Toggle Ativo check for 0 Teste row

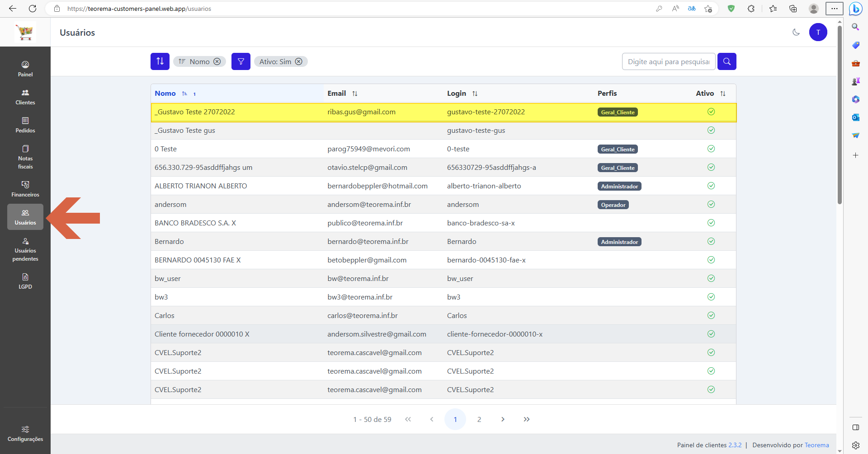(711, 149)
